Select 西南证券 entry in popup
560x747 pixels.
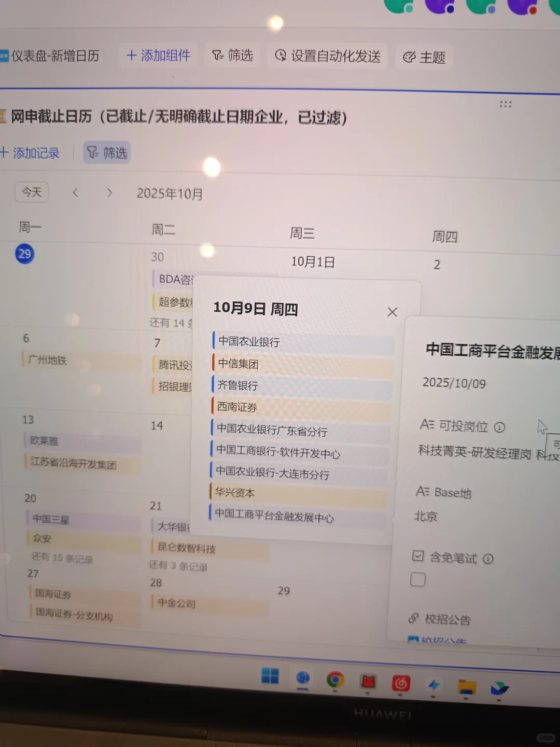[x=301, y=408]
